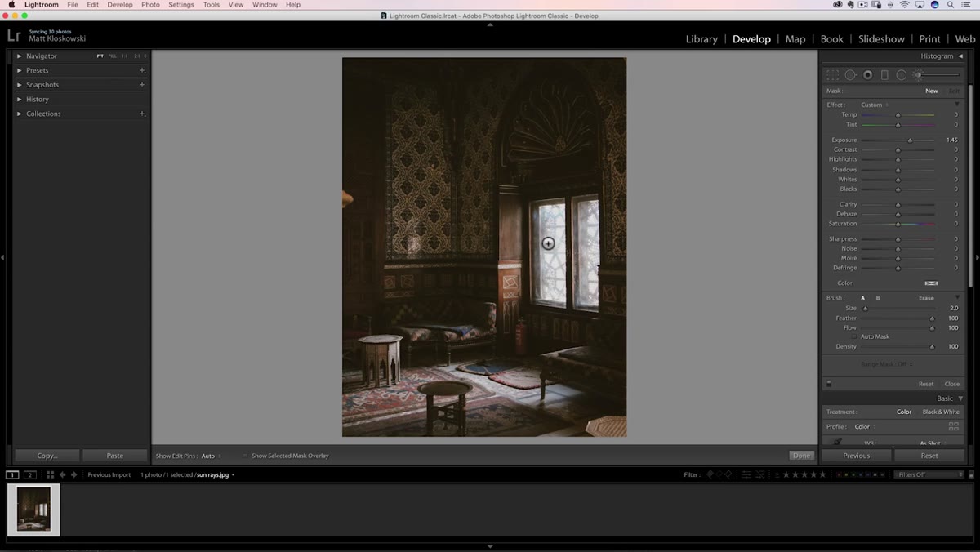The width and height of the screenshot is (980, 552).
Task: Add a new preset with plus icon
Action: [142, 70]
